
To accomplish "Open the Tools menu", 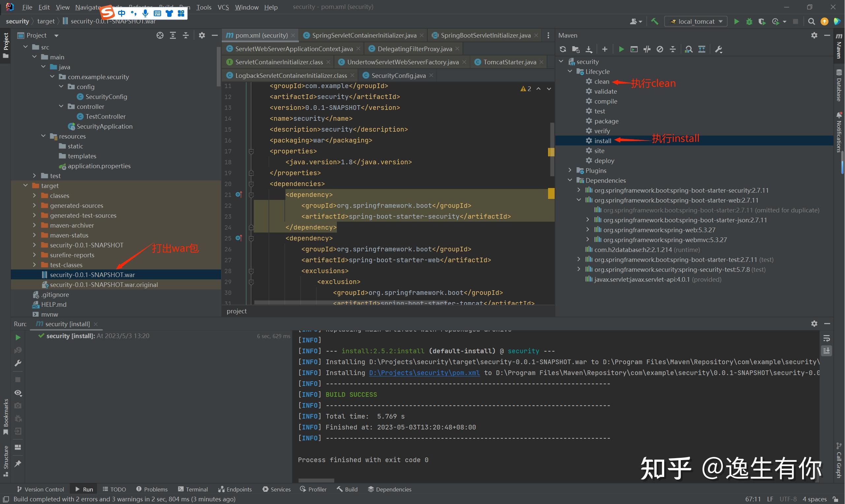I will tap(204, 7).
